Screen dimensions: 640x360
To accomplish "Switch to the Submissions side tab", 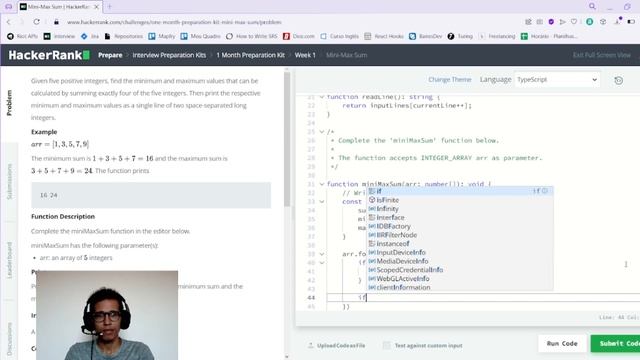I will click(x=9, y=181).
